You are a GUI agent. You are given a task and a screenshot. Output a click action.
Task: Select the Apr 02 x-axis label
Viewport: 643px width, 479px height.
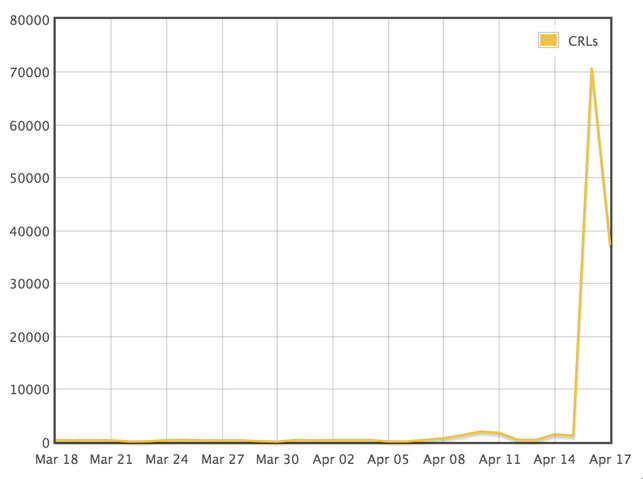click(333, 460)
